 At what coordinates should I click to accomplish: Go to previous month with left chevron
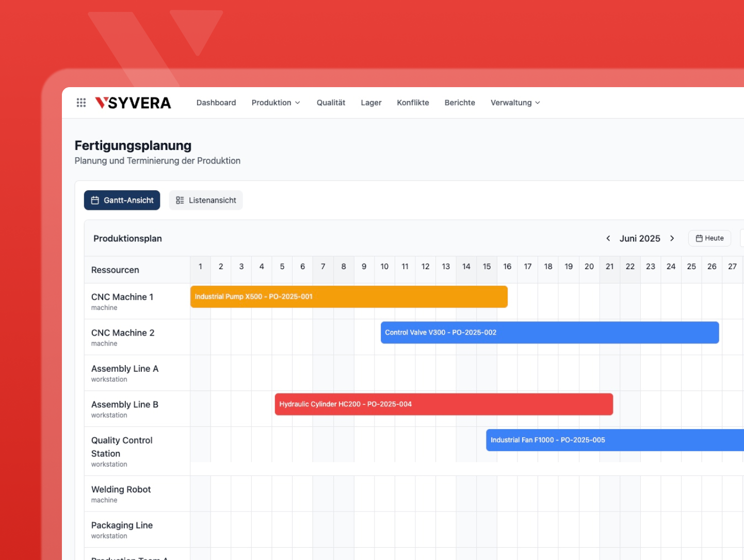coord(608,238)
